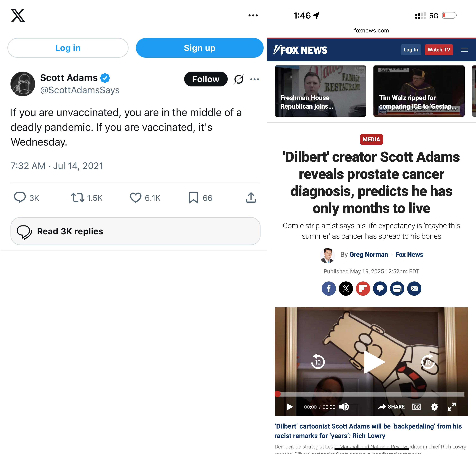The width and height of the screenshot is (476, 454).
Task: Open the Grok icon beside Follow
Action: [x=239, y=79]
